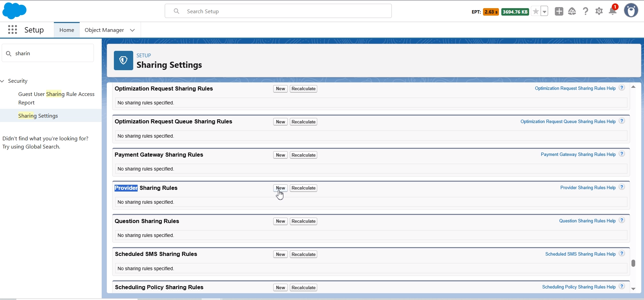Click help icon for Scheduling Policy Sharing Rules
Image resolution: width=644 pixels, height=300 pixels.
tap(622, 286)
